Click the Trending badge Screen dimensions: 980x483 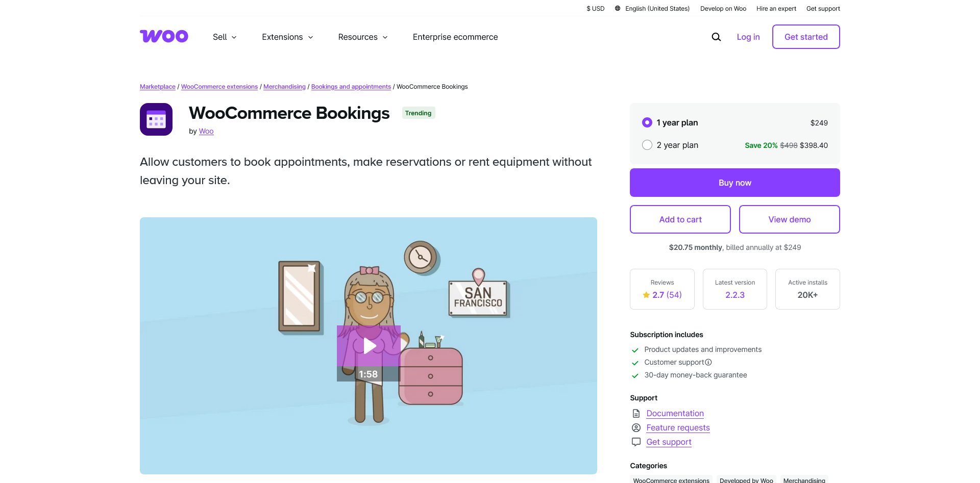click(418, 113)
